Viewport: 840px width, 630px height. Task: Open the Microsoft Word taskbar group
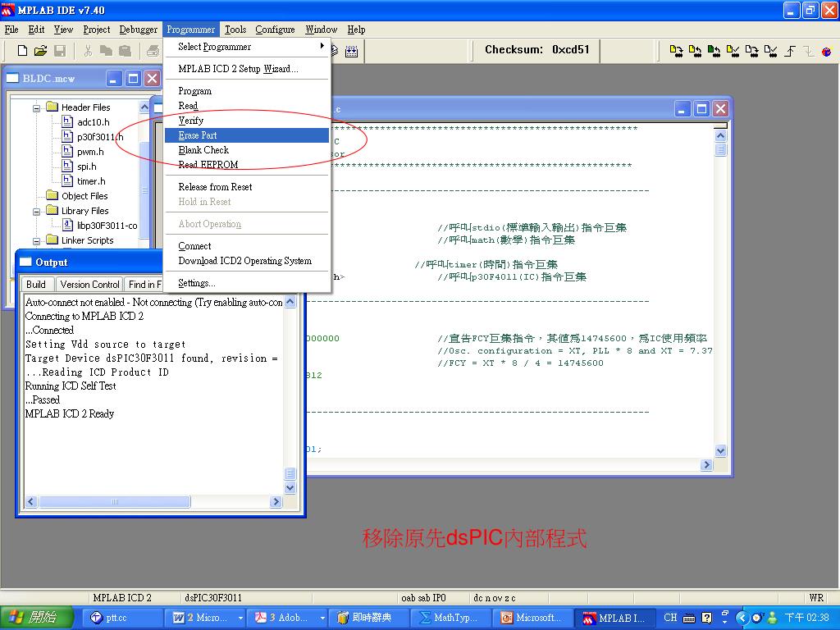pyautogui.click(x=204, y=618)
